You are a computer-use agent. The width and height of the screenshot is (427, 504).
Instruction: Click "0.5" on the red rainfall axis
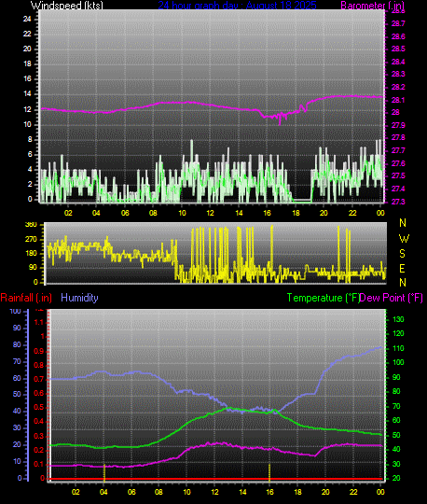[39, 408]
